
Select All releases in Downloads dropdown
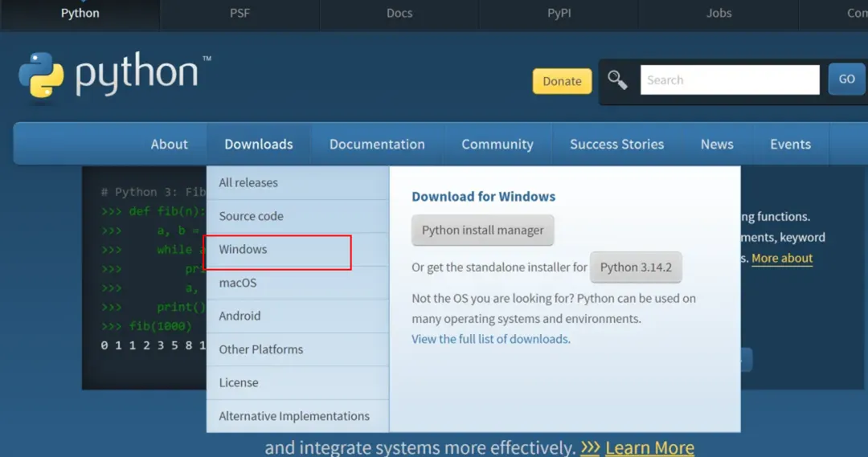coord(298,182)
